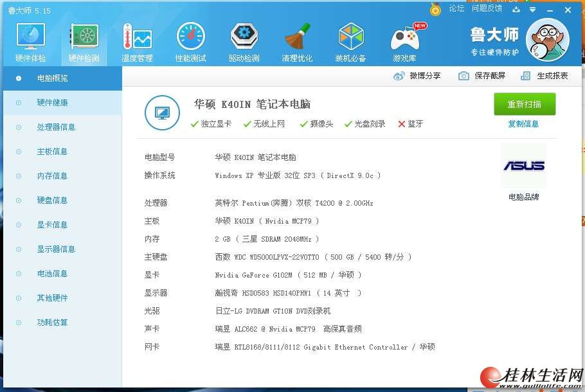Click the ASUS brand logo
The width and height of the screenshot is (585, 392).
(x=524, y=166)
